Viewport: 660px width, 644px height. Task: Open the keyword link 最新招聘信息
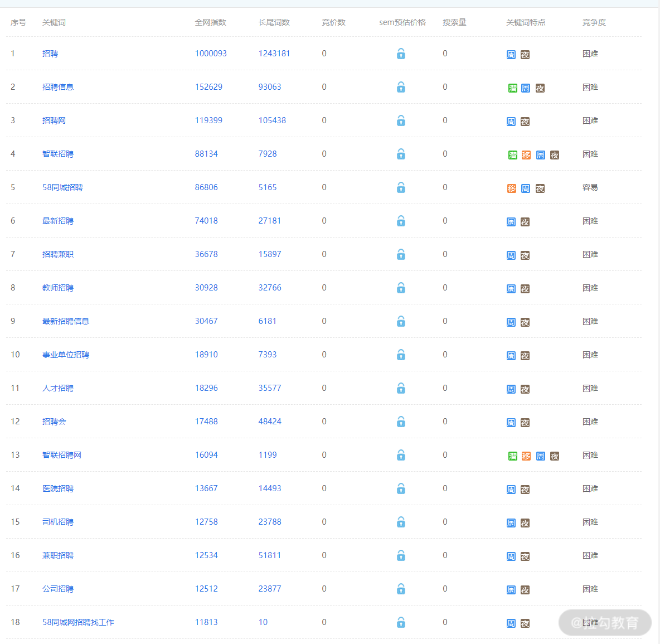tap(66, 321)
